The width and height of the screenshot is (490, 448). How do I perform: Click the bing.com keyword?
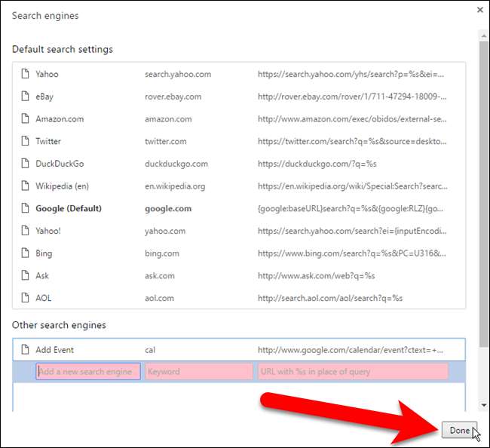pos(162,253)
